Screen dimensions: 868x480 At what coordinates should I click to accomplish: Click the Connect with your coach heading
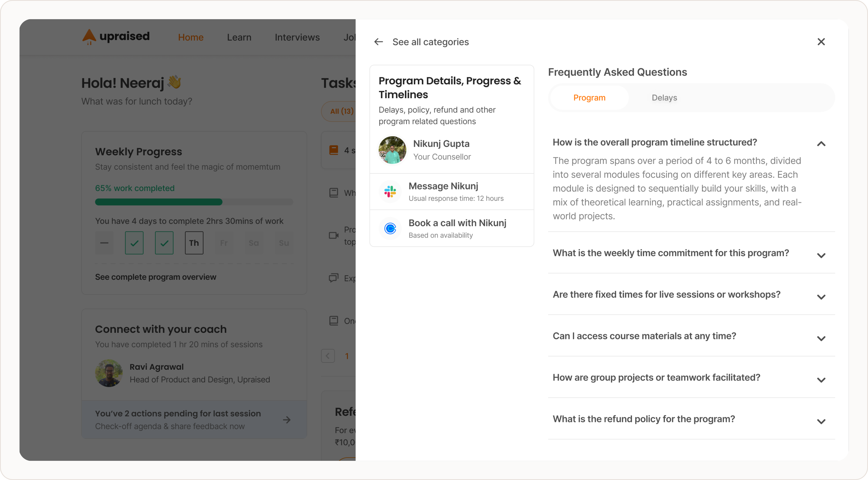point(161,329)
